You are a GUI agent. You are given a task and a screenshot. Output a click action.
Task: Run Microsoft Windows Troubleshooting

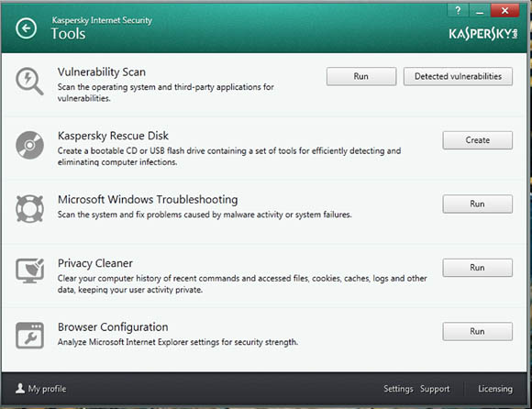(477, 204)
